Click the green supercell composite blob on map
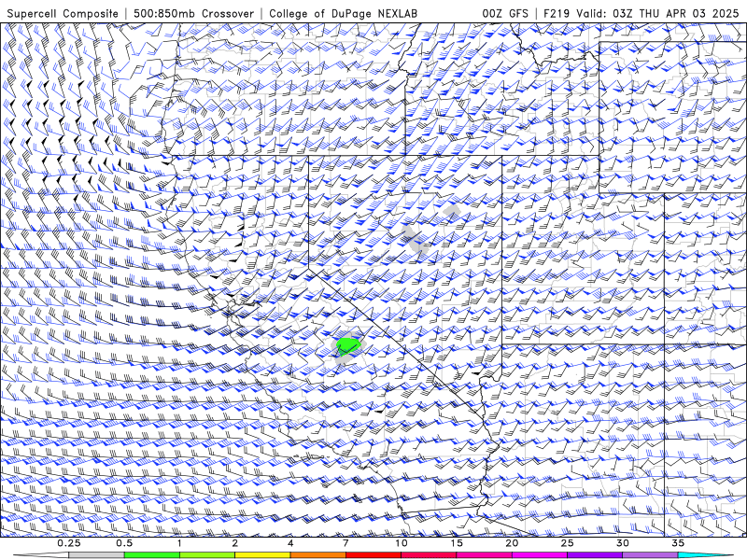Screen dimensions: 747x560 pos(347,345)
